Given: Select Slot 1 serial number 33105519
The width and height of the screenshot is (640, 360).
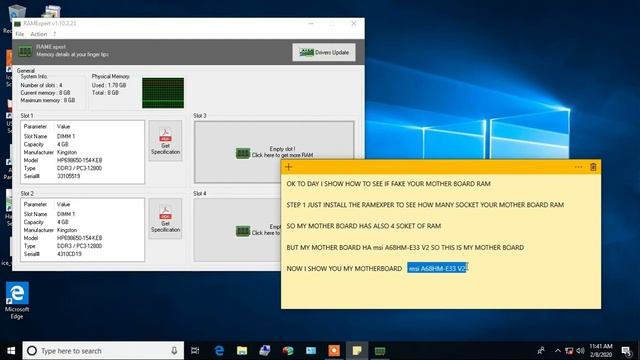Looking at the screenshot, I should tap(69, 176).
